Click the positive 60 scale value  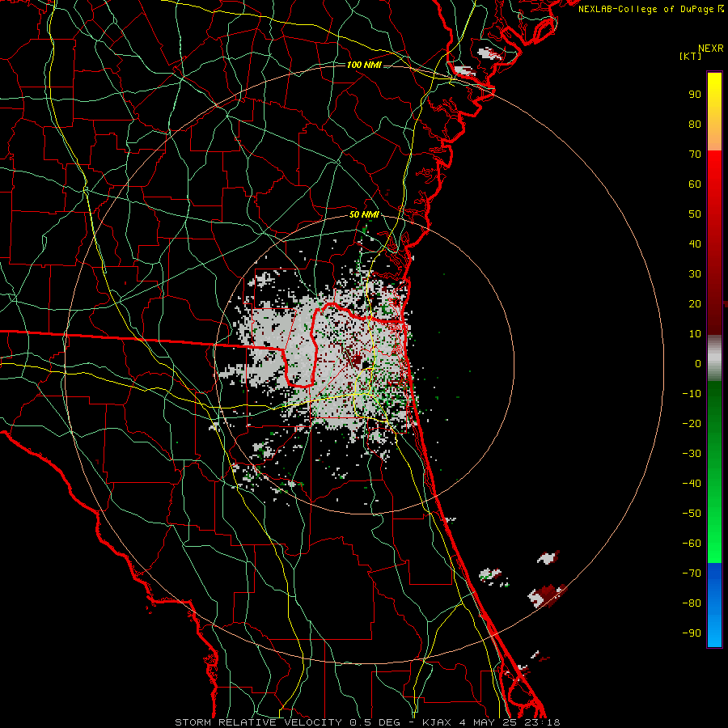click(x=695, y=184)
